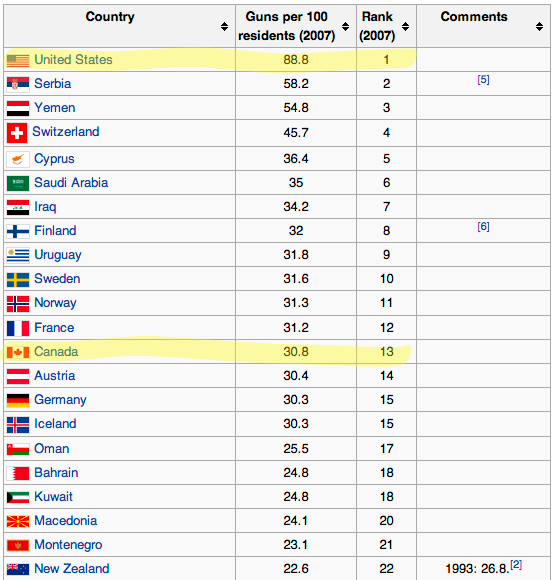Select the 88.8 guns value cell
This screenshot has height=580, width=553.
[x=296, y=60]
